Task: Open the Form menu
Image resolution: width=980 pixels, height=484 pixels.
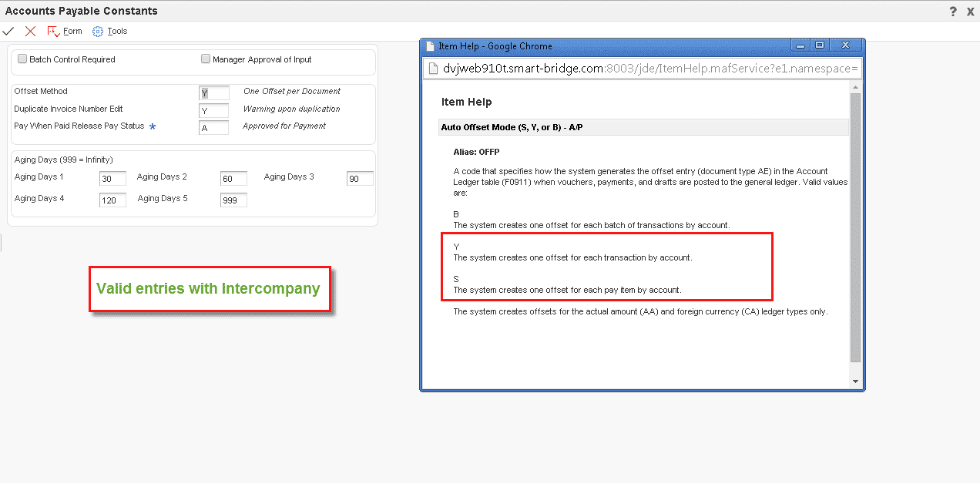Action: coord(65,31)
